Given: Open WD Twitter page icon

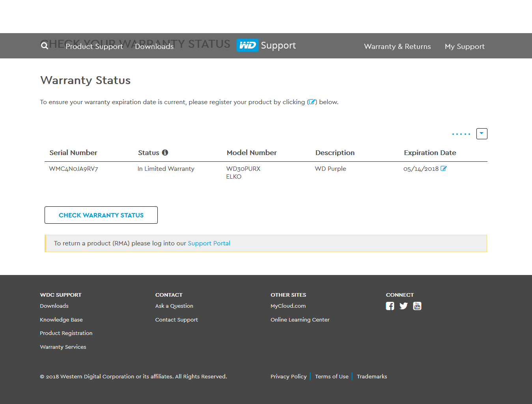Looking at the screenshot, I should click(403, 306).
